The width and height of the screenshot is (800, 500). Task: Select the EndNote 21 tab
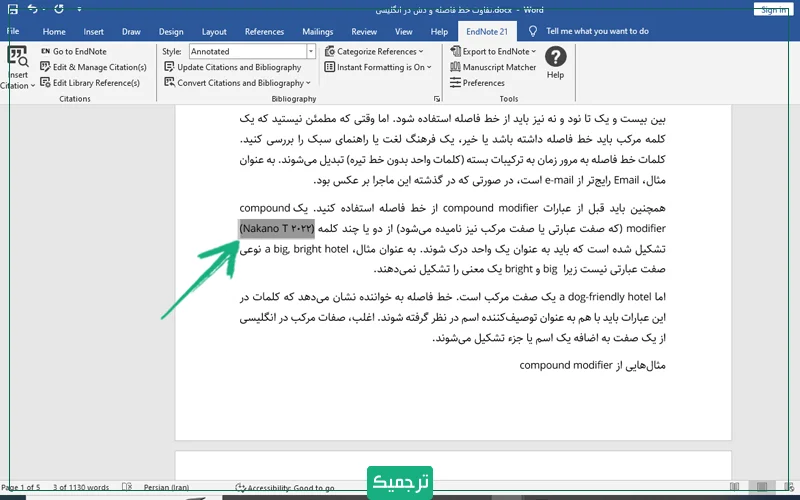(487, 32)
